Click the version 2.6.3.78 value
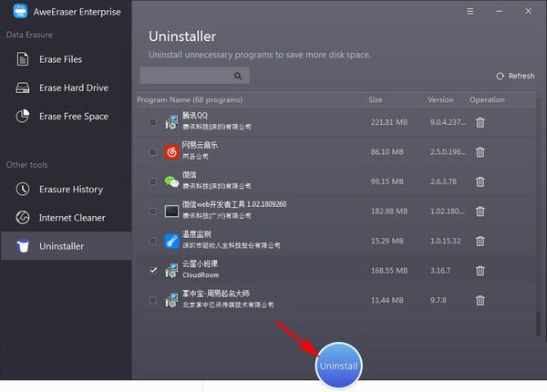 [443, 181]
